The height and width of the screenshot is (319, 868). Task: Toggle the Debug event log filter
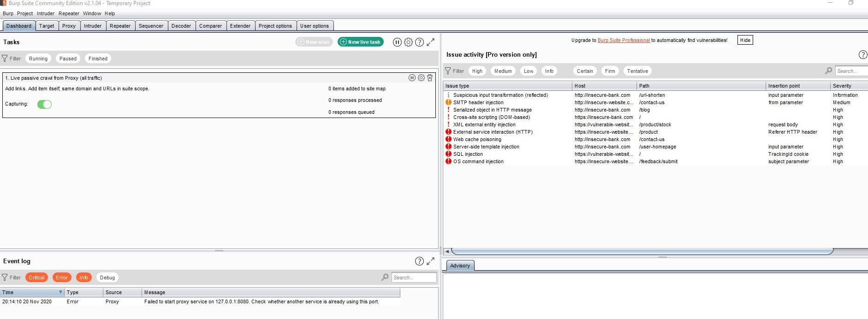coord(107,278)
